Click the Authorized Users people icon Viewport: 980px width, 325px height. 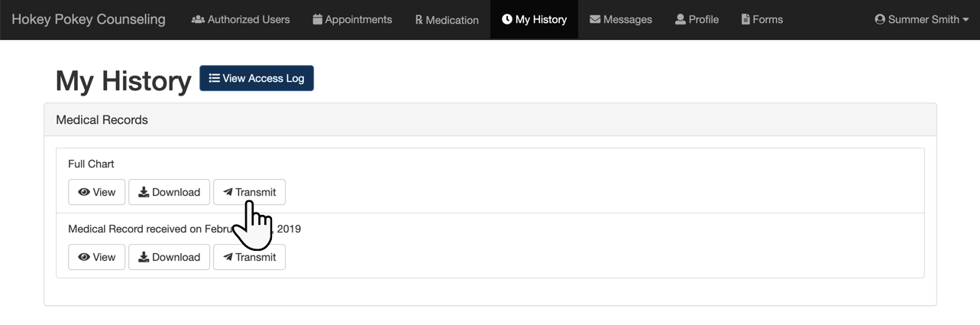coord(198,19)
